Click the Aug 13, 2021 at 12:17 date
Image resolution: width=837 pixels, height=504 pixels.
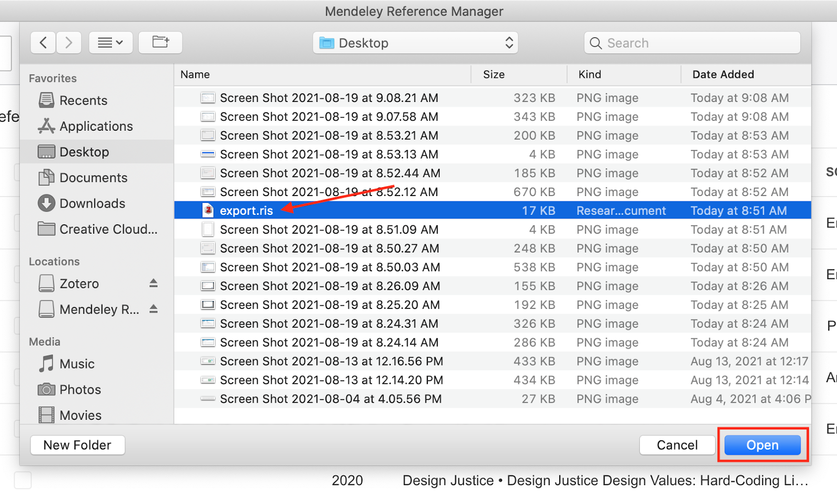pyautogui.click(x=750, y=361)
